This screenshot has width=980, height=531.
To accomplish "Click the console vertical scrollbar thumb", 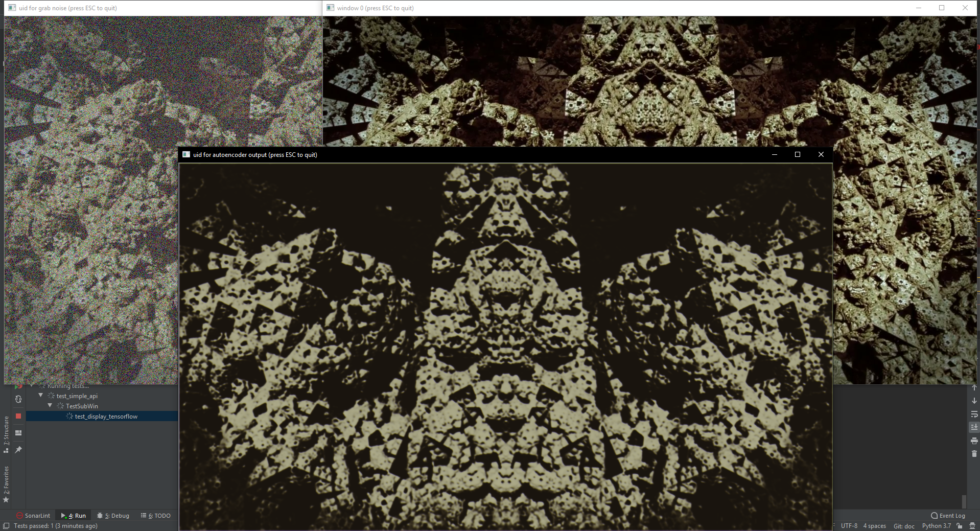I will [x=964, y=501].
